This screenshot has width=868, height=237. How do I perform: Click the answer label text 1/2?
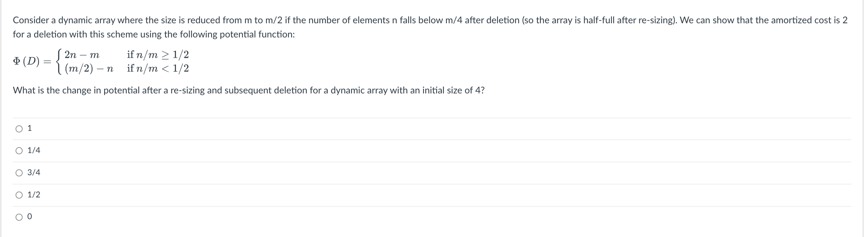coord(34,195)
